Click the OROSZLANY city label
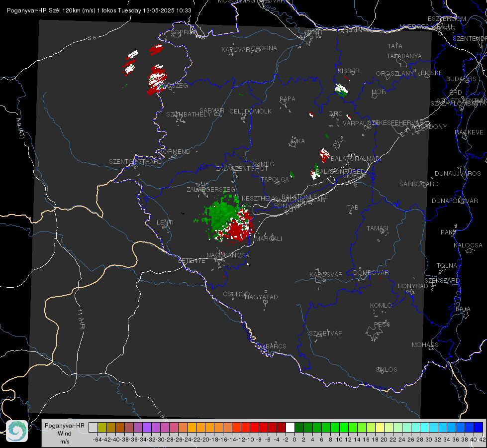Viewport: 487px width, 448px height. [395, 74]
